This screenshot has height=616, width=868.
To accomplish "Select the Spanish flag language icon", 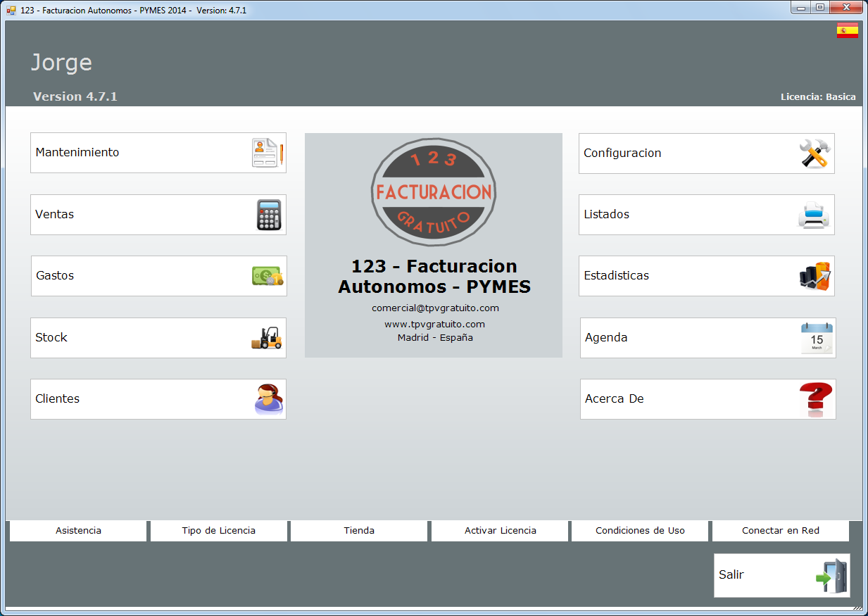I will coord(847,30).
